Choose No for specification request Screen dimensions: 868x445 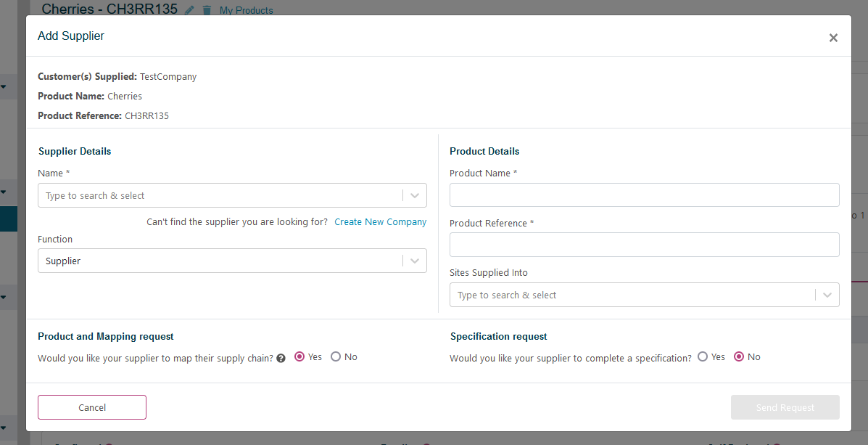point(739,356)
